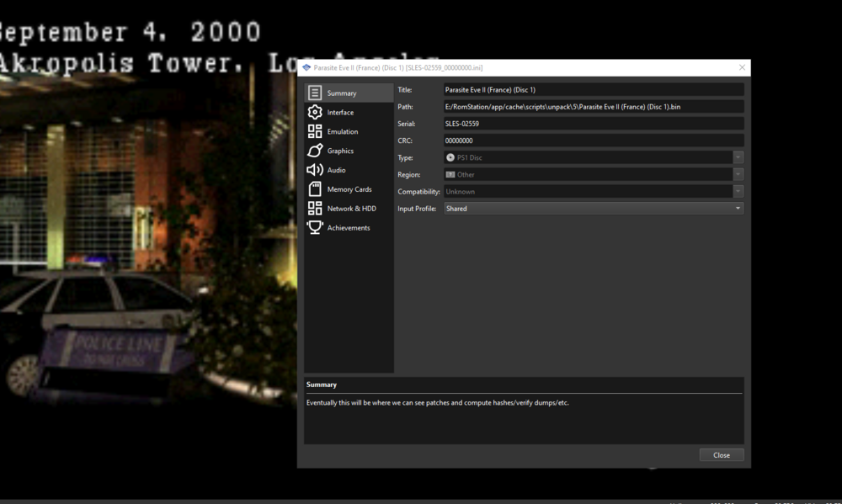The height and width of the screenshot is (504, 842).
Task: Close the dialog with the X button
Action: [x=742, y=67]
